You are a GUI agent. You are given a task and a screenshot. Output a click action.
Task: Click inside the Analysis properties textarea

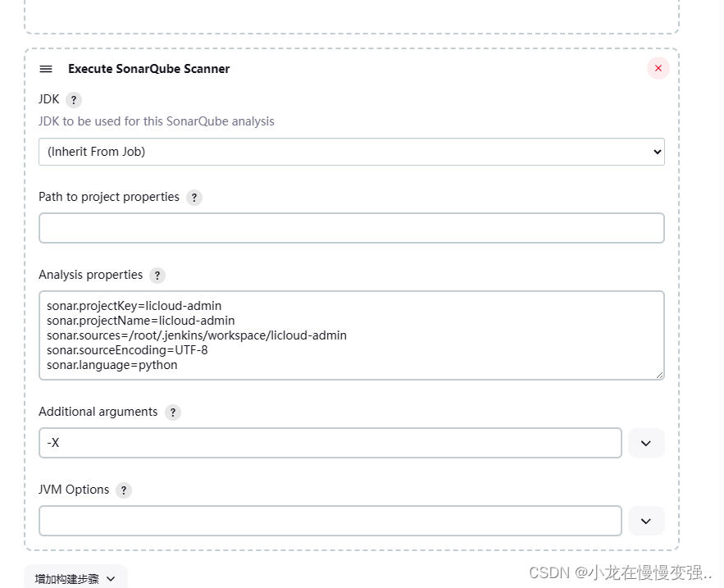[352, 335]
